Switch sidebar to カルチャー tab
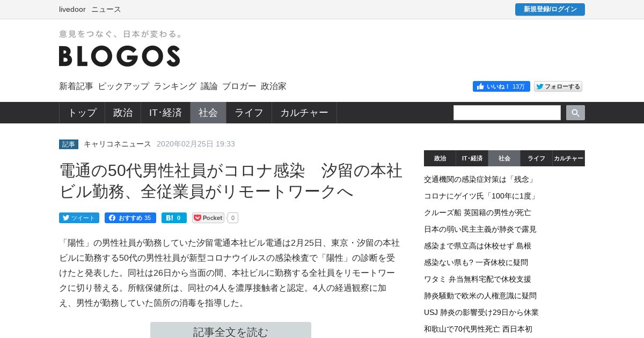This screenshot has width=644, height=338. [569, 158]
